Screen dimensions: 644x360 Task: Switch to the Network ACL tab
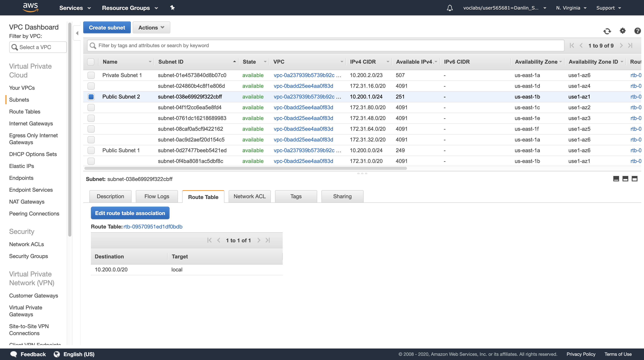pyautogui.click(x=250, y=196)
